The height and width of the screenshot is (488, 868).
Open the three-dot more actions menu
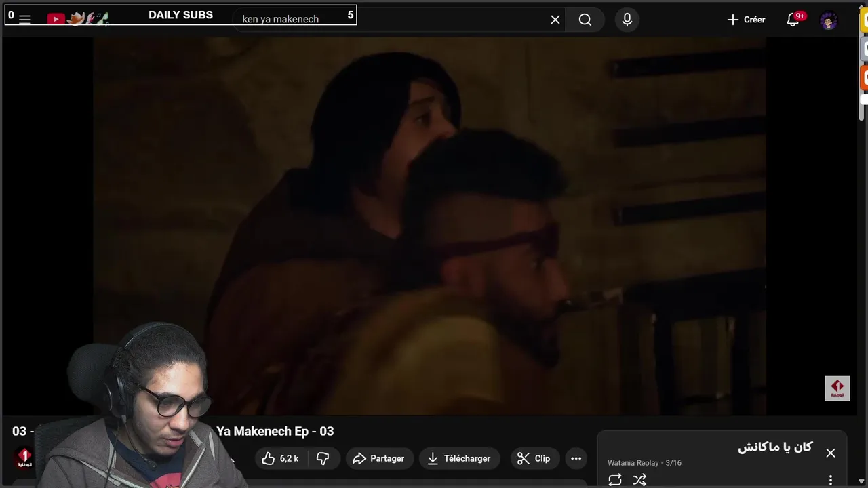tap(576, 458)
